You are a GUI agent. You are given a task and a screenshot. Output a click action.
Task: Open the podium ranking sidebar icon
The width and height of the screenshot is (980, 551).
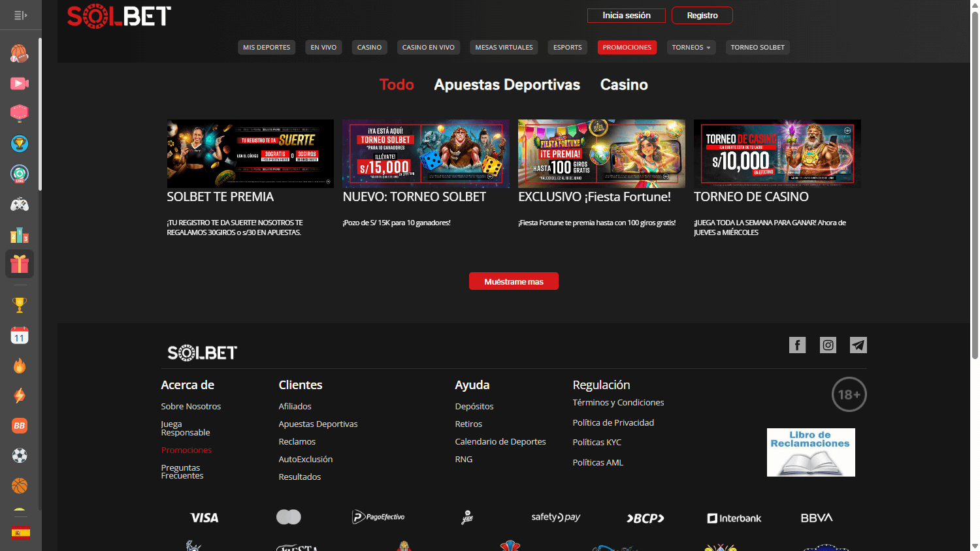coord(20,234)
